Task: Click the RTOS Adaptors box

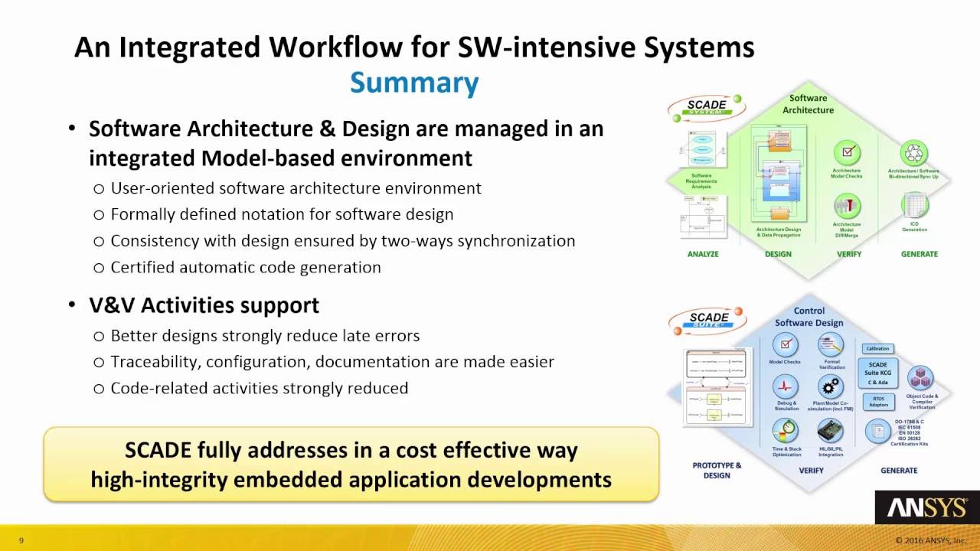Action: coord(877,402)
